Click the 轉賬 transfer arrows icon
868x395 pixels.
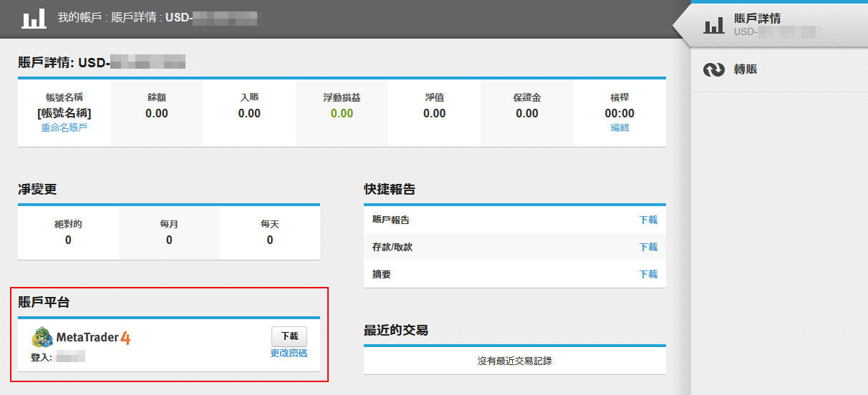pos(714,69)
